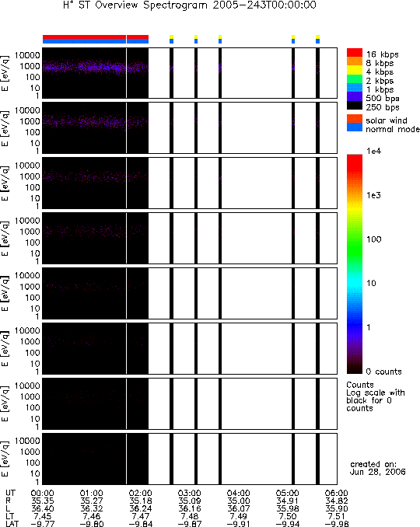
Task: Select the green 2 kbps legend swatch
Action: tap(355, 79)
